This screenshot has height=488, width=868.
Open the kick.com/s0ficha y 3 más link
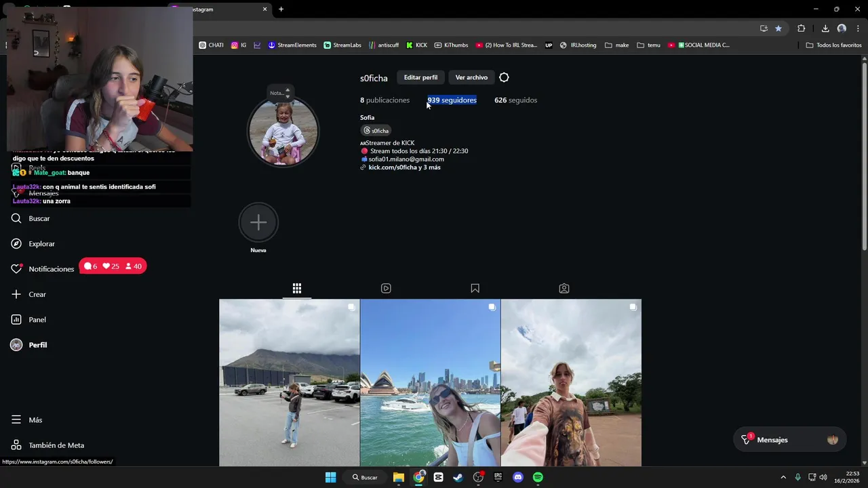point(404,167)
